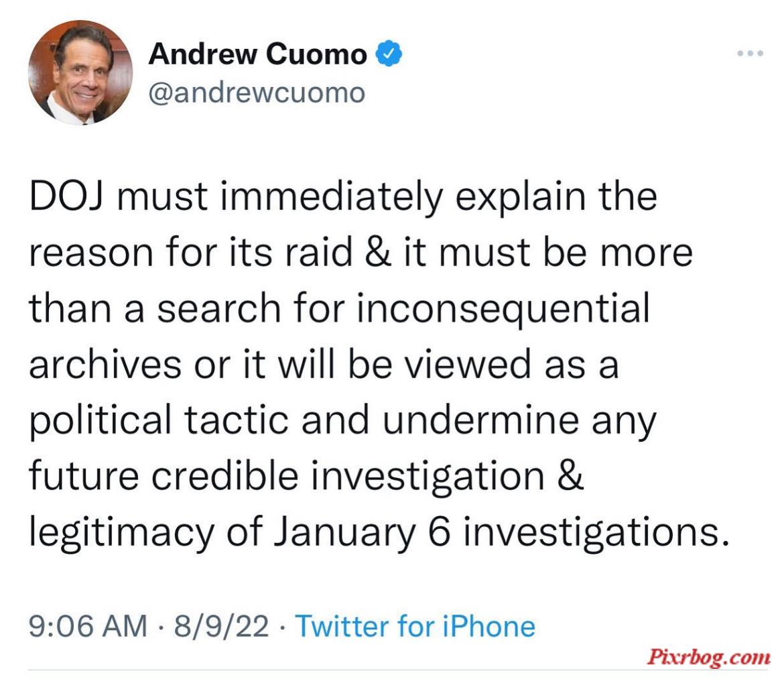Click the word legitimacy in last line
This screenshot has height=679, width=784.
[x=121, y=533]
